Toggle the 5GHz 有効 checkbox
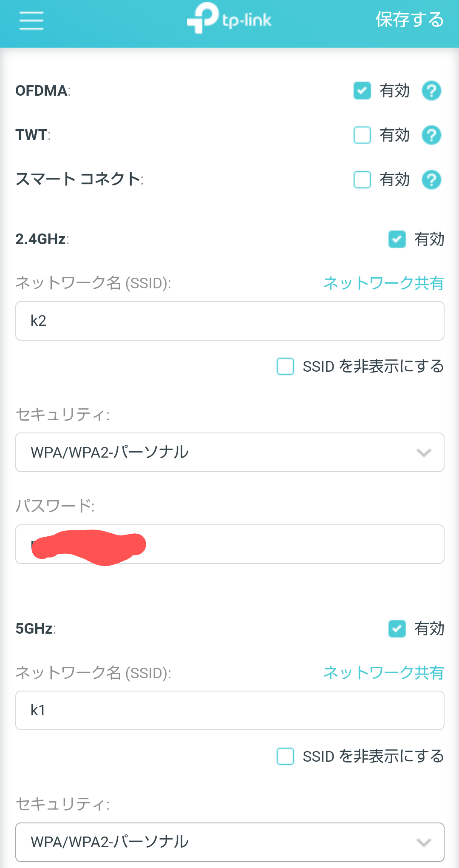459x868 pixels. (x=397, y=629)
